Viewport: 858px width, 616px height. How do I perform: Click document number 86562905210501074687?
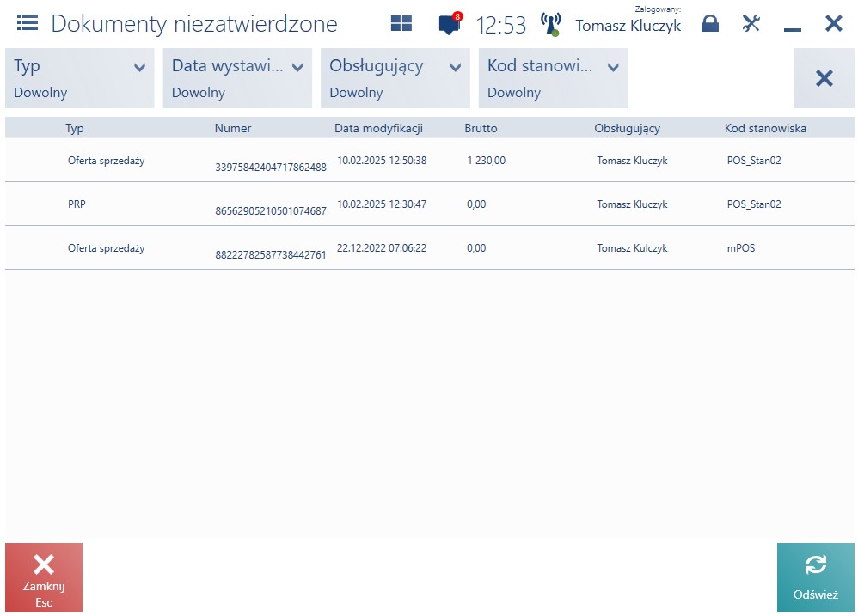271,211
